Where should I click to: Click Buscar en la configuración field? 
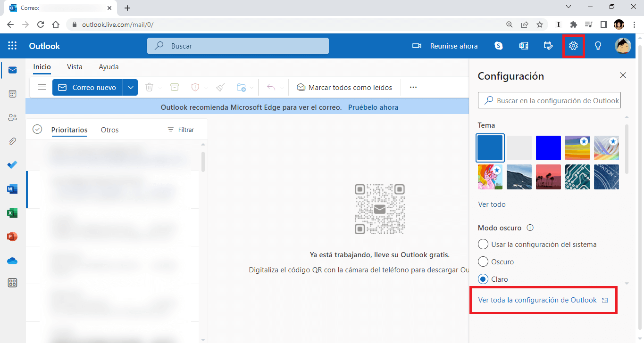[x=549, y=100]
